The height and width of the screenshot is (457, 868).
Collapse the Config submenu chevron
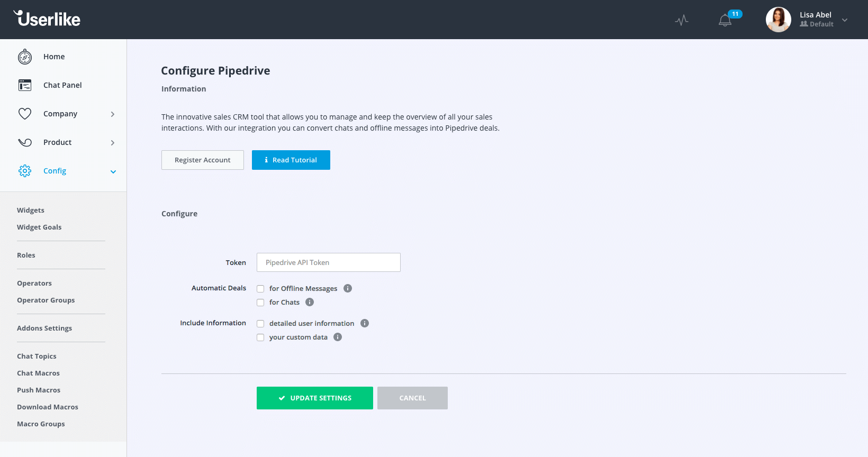[113, 171]
